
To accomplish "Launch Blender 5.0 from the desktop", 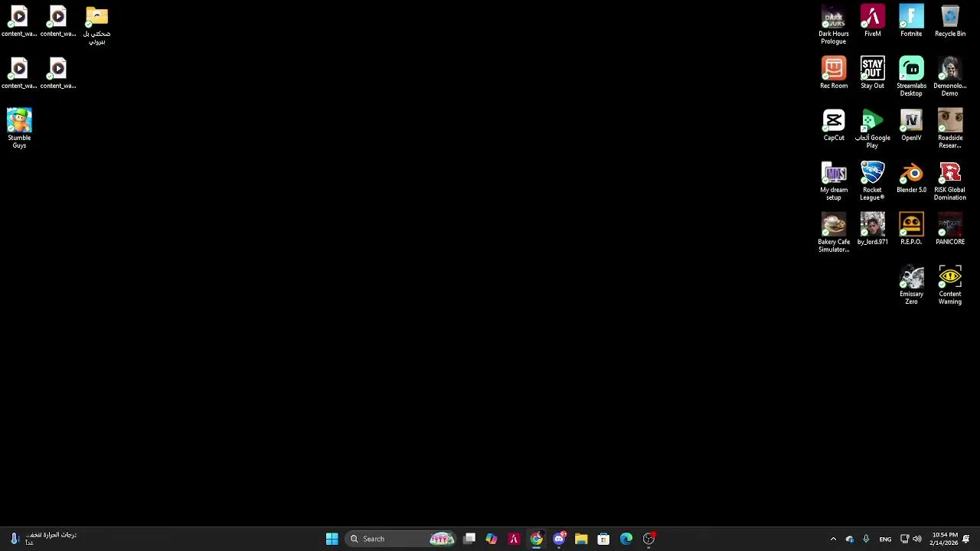I will tap(911, 177).
